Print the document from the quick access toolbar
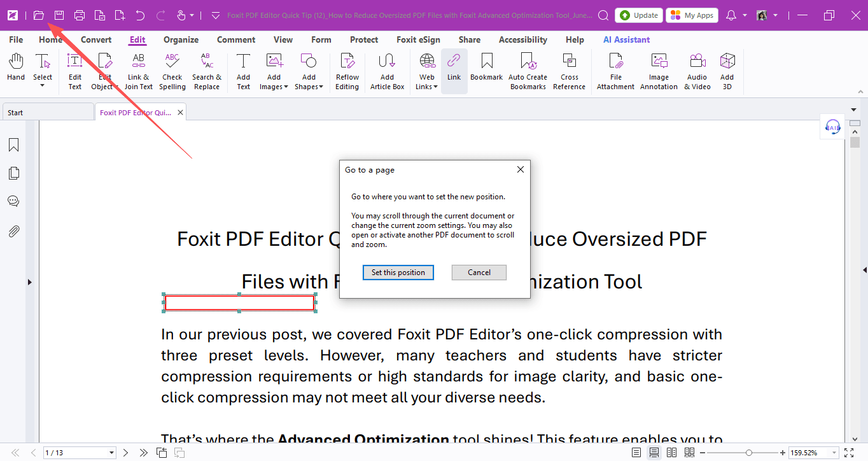The width and height of the screenshot is (868, 461). point(80,15)
